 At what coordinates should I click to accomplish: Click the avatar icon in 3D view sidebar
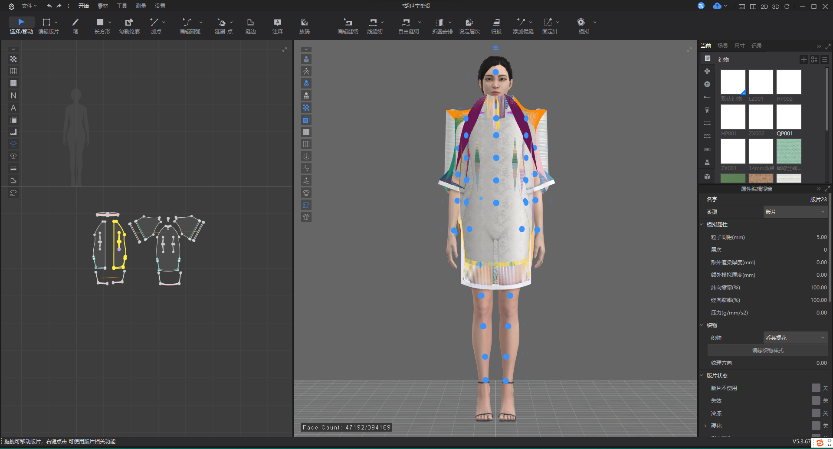(x=306, y=59)
